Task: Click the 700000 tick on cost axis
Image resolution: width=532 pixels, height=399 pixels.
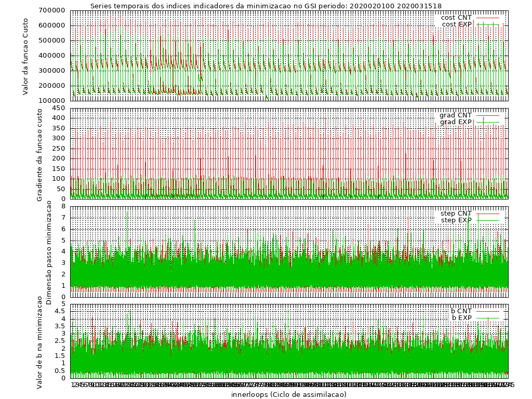Action: pyautogui.click(x=51, y=10)
